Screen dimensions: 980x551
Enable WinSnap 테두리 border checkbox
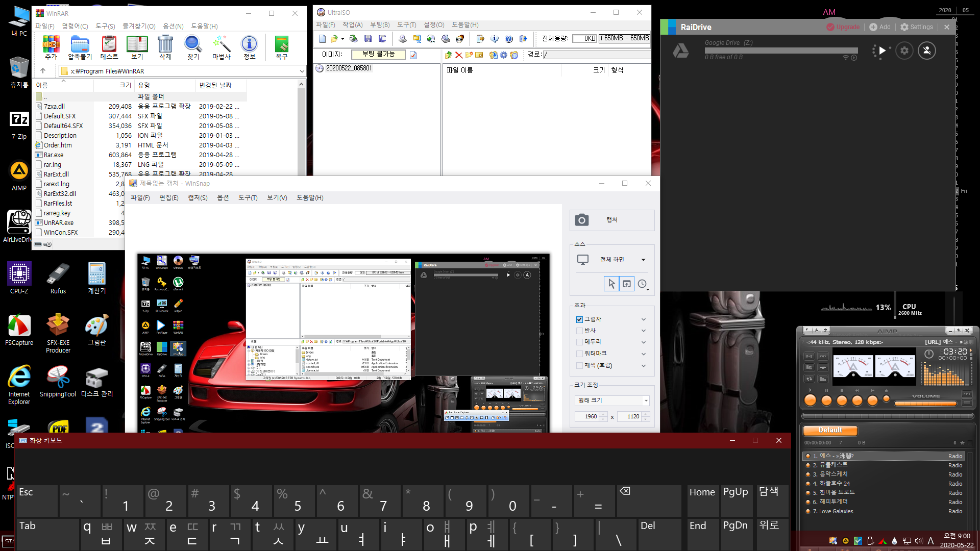click(x=579, y=342)
